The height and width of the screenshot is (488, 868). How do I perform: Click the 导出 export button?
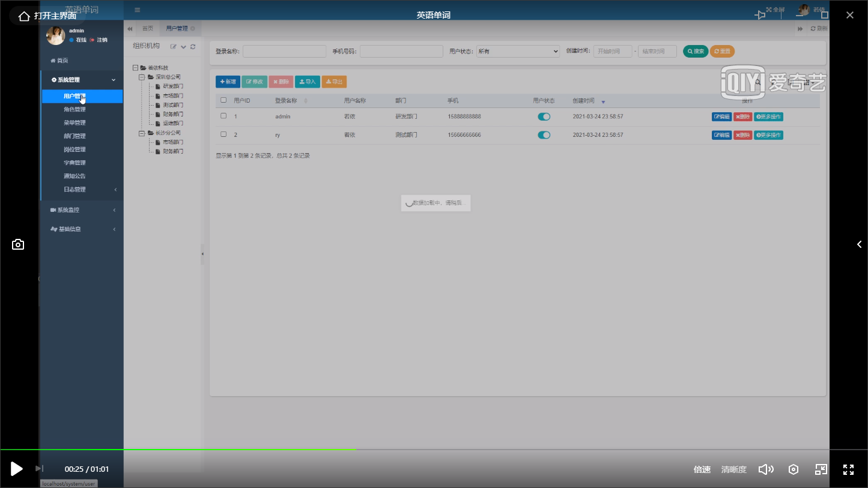334,82
